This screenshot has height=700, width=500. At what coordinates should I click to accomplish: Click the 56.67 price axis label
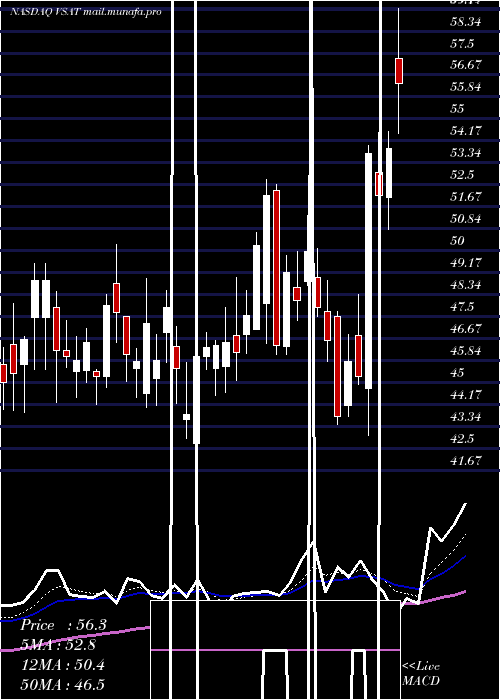(x=466, y=65)
